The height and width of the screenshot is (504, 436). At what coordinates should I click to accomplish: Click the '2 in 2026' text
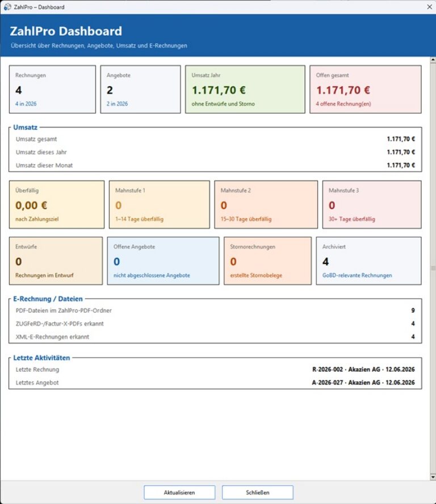117,104
